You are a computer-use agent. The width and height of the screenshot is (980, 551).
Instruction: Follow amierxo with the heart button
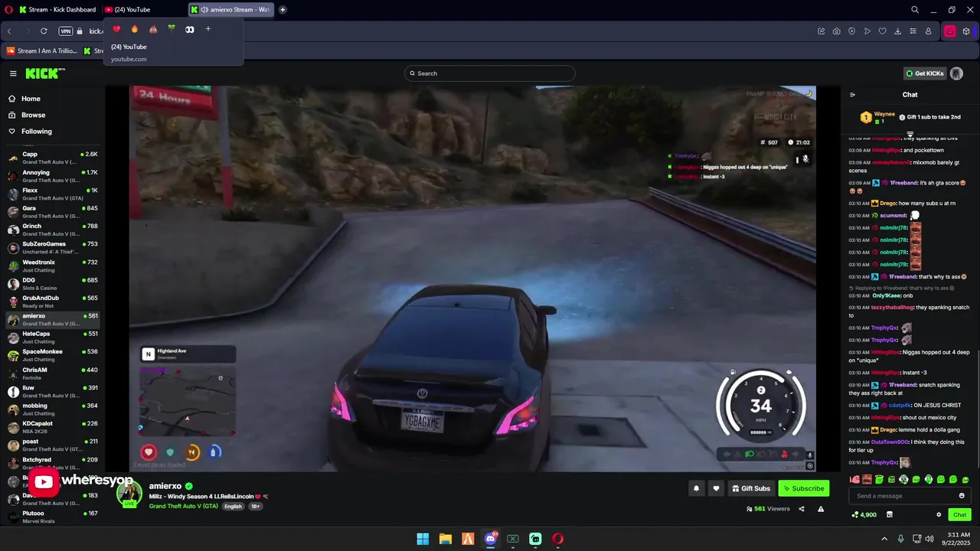(716, 488)
